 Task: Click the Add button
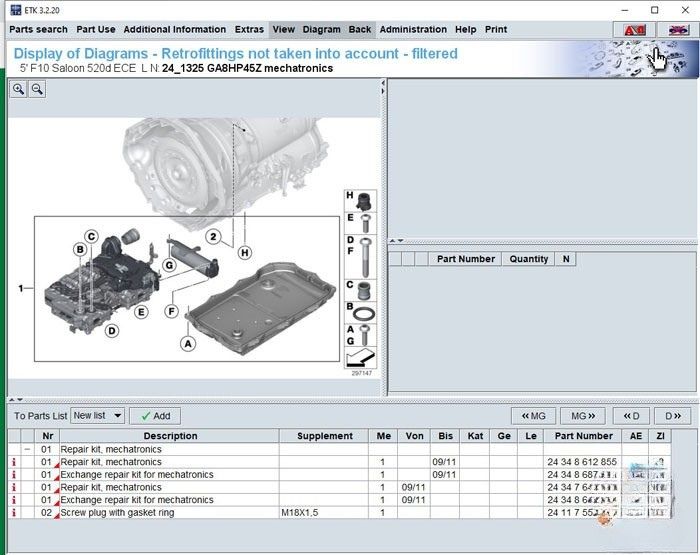[155, 415]
